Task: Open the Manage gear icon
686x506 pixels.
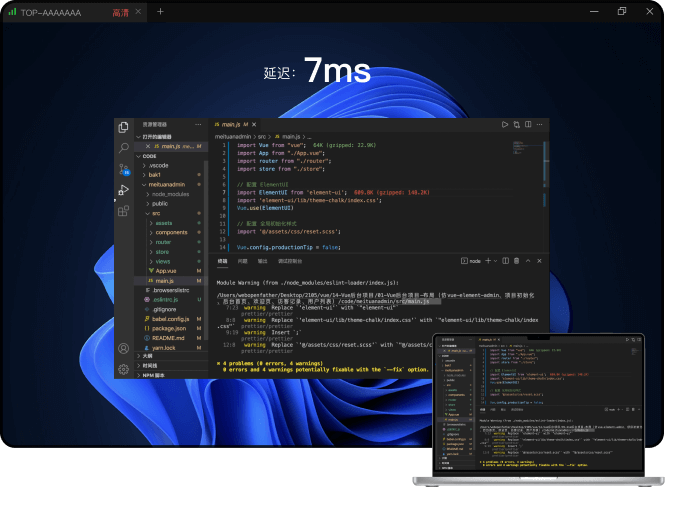Action: [x=124, y=369]
